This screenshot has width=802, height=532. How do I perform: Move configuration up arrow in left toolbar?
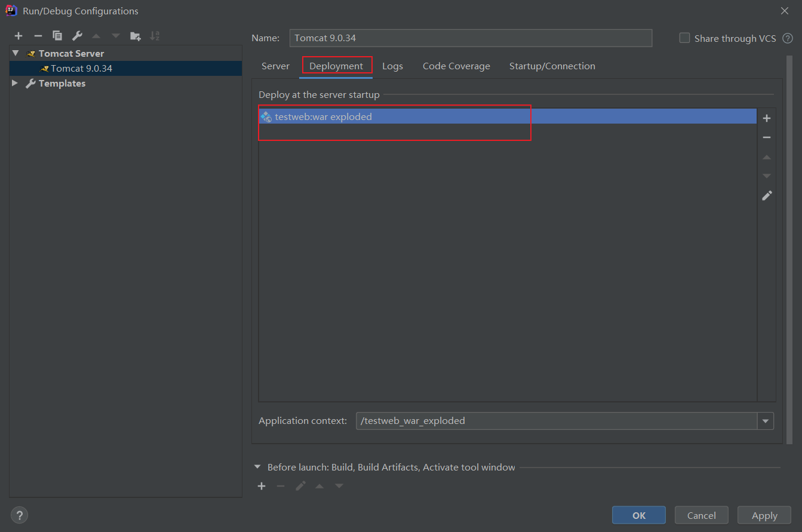pos(96,36)
